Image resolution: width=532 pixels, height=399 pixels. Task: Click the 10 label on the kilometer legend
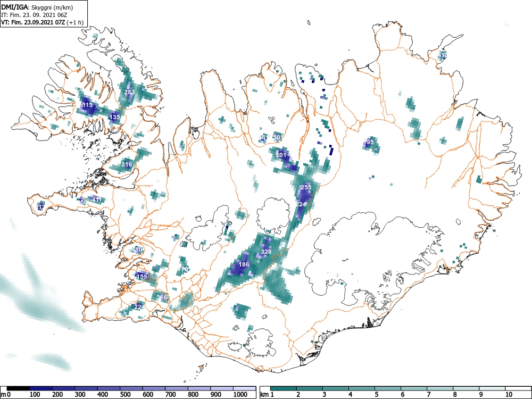[x=509, y=395]
